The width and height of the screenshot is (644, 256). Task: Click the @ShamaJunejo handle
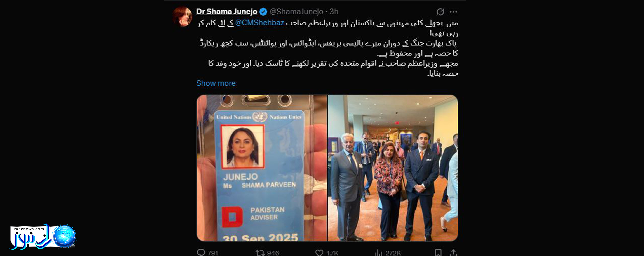pos(296,12)
